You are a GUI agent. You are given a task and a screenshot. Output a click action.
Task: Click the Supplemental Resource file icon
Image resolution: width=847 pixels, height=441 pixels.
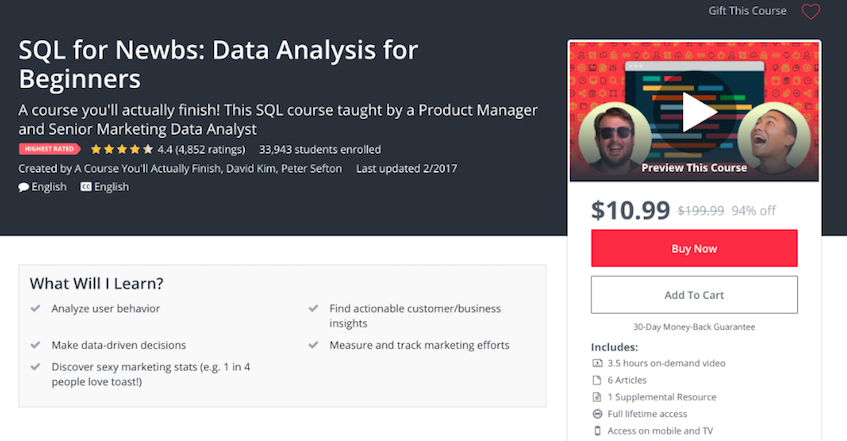click(x=597, y=397)
